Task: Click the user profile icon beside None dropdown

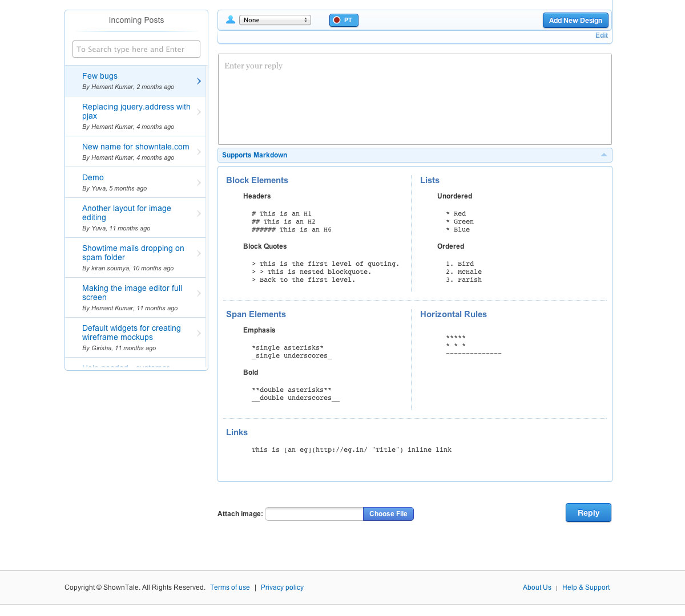Action: click(231, 20)
